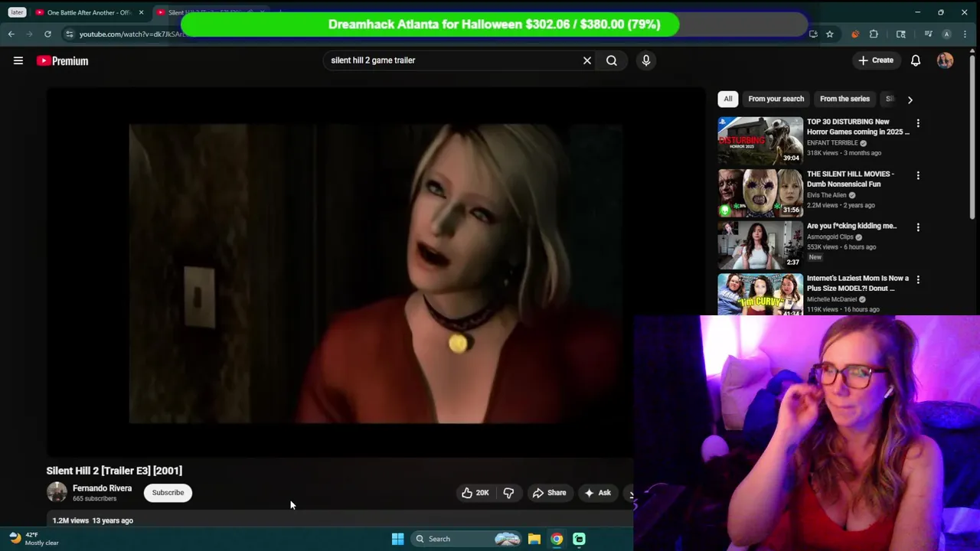The width and height of the screenshot is (980, 551).
Task: Open File Explorer from the taskbar
Action: (534, 539)
